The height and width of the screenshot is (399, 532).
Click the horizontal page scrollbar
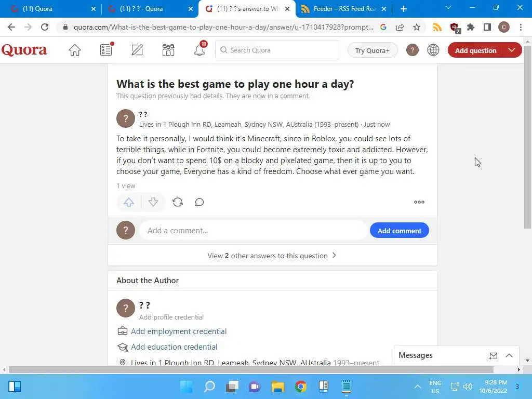[251, 369]
